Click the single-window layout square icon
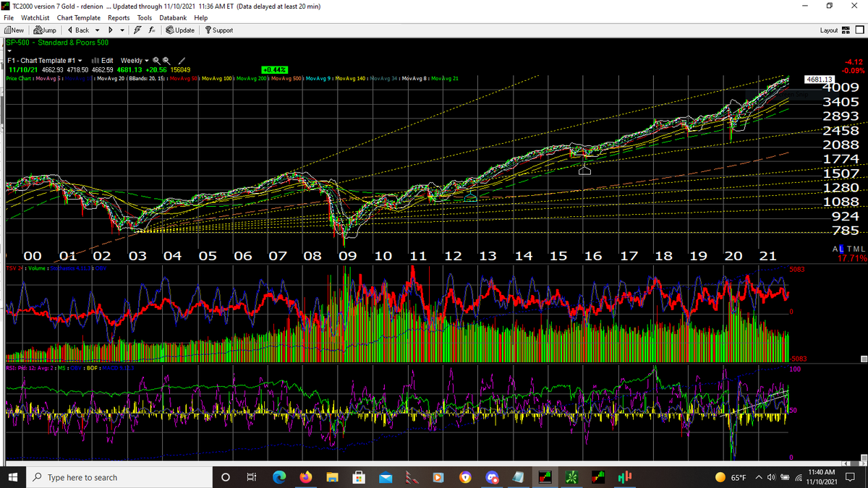This screenshot has width=868, height=488. (859, 30)
